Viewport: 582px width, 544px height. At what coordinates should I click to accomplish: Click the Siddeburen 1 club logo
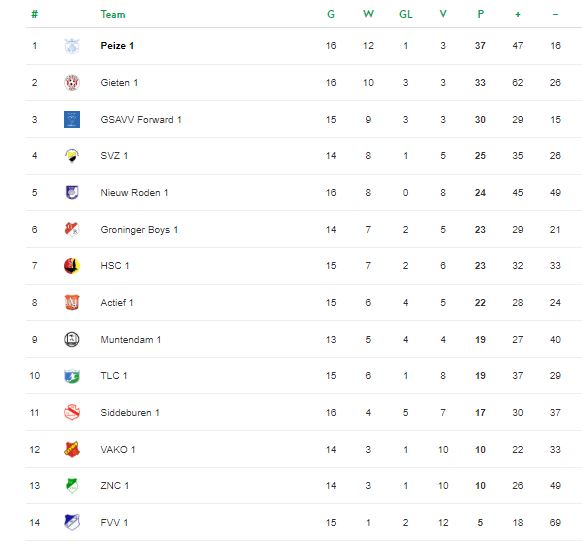click(72, 412)
